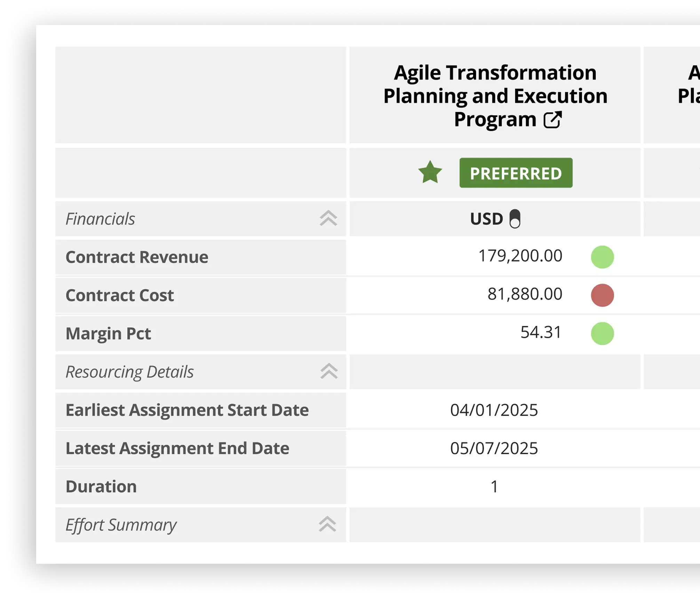700x600 pixels.
Task: Select the Margin Pct row label
Action: pos(108,334)
